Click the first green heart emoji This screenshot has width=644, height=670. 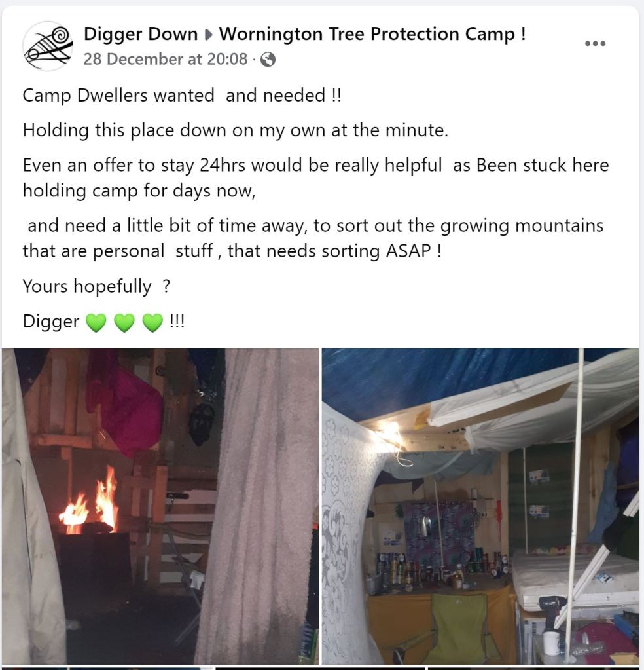pyautogui.click(x=96, y=322)
